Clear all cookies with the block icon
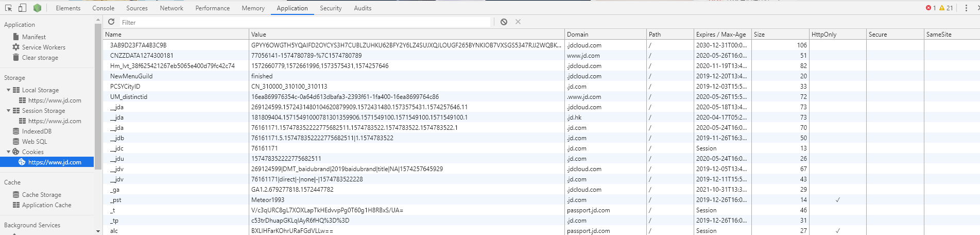Viewport: 980px width, 235px height. tap(504, 22)
